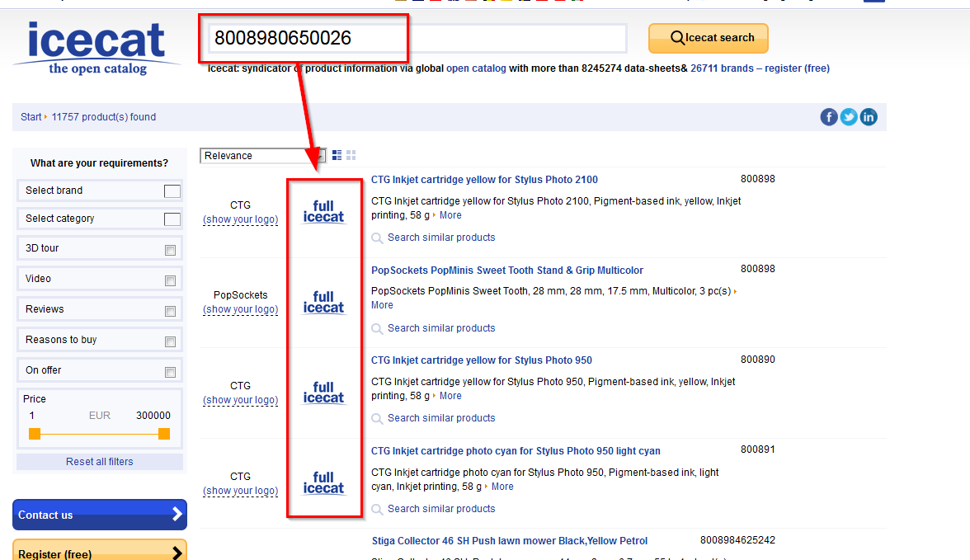Click the Icecat search button

[709, 39]
